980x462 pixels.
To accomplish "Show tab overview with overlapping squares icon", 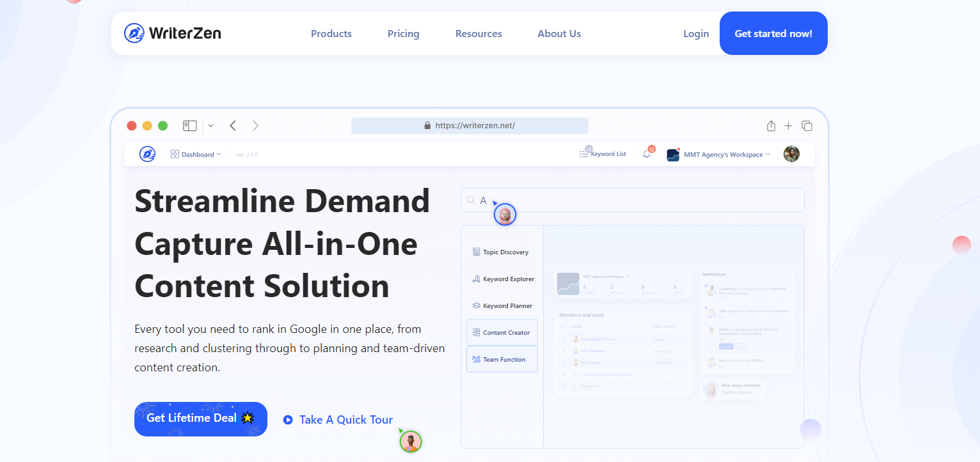I will [x=807, y=126].
